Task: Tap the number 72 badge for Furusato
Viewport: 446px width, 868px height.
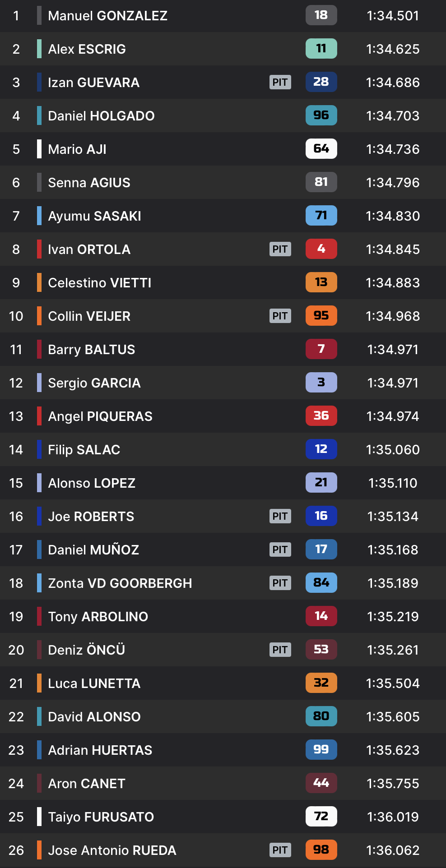Action: coord(321,817)
